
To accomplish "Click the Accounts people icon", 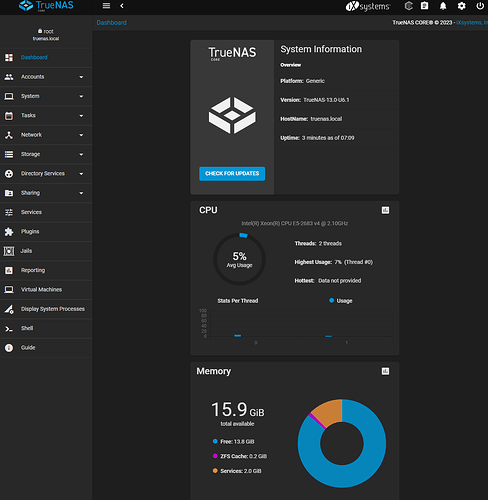I will [9, 77].
